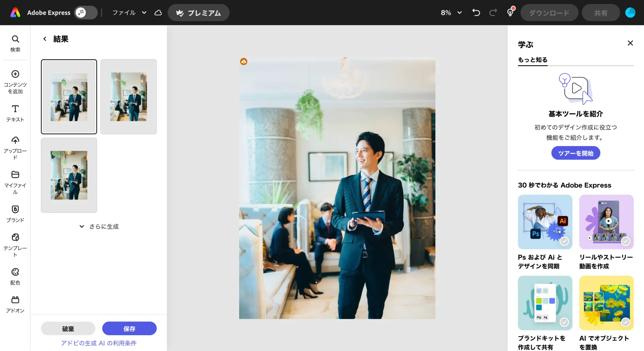Image resolution: width=644 pixels, height=351 pixels.
Task: Click the blue 保存 button
Action: click(129, 328)
